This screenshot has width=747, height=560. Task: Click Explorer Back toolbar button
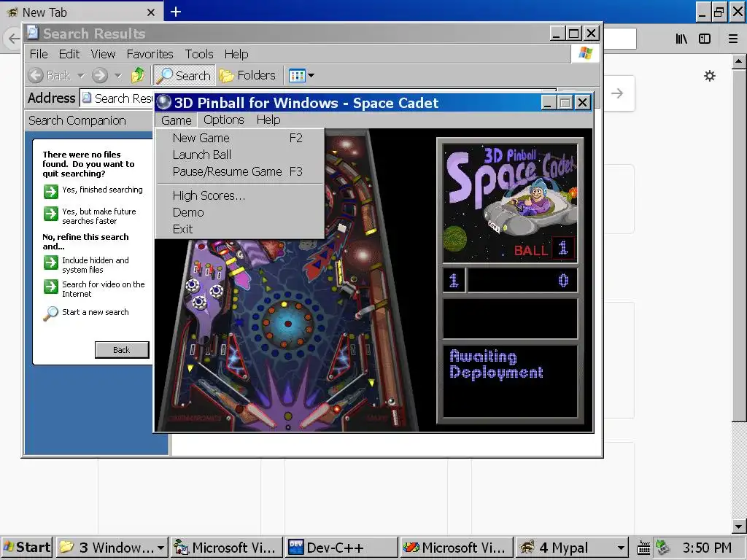(49, 75)
